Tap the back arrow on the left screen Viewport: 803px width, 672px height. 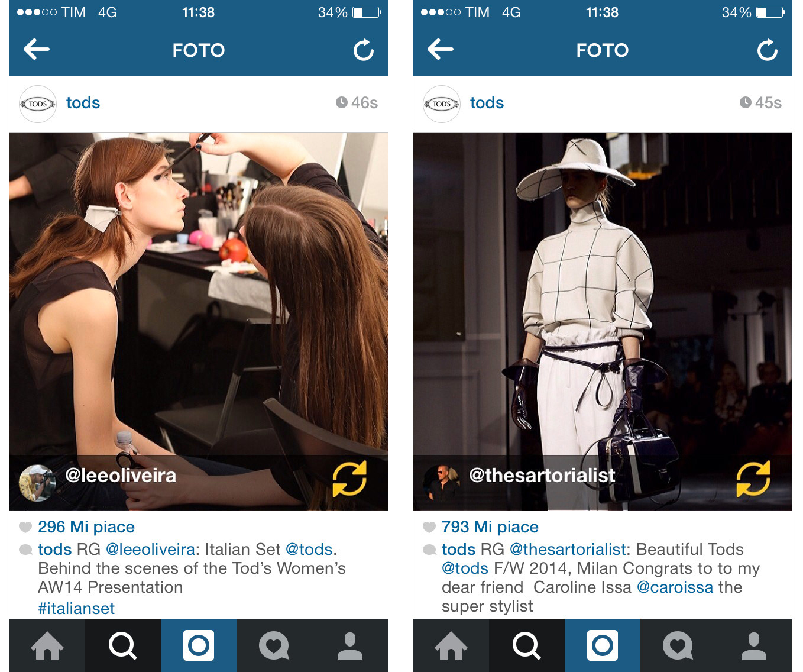pos(37,50)
